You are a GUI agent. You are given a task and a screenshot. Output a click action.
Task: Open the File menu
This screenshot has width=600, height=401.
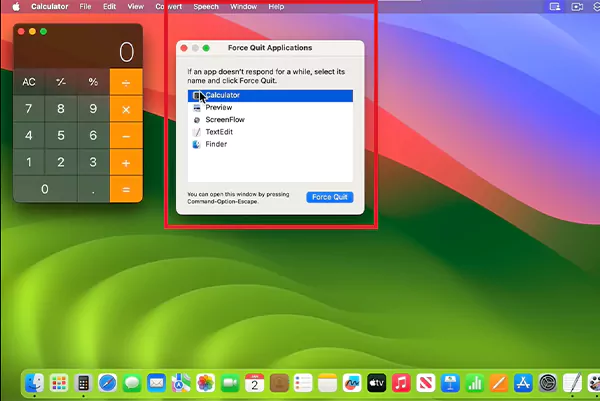click(x=85, y=7)
